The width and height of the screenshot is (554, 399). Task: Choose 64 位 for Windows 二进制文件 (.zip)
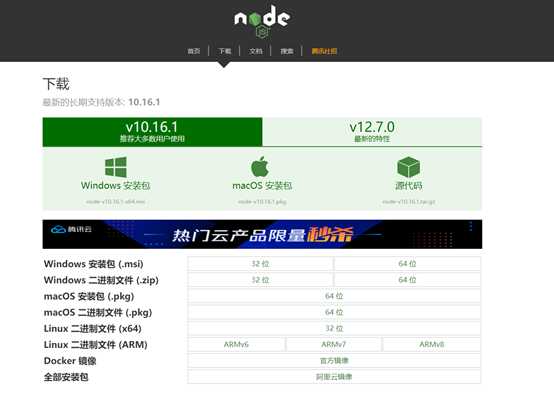coord(407,280)
